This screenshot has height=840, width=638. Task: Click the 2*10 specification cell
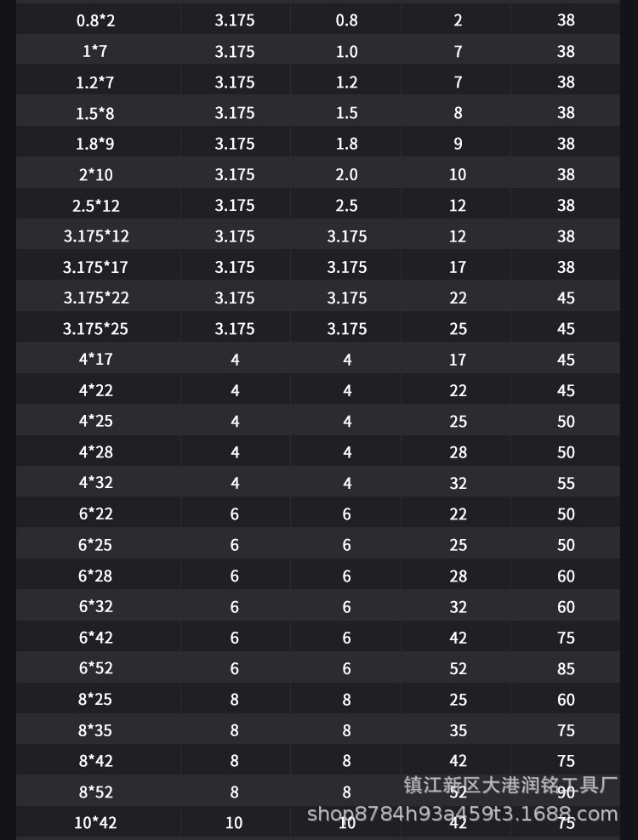point(95,175)
